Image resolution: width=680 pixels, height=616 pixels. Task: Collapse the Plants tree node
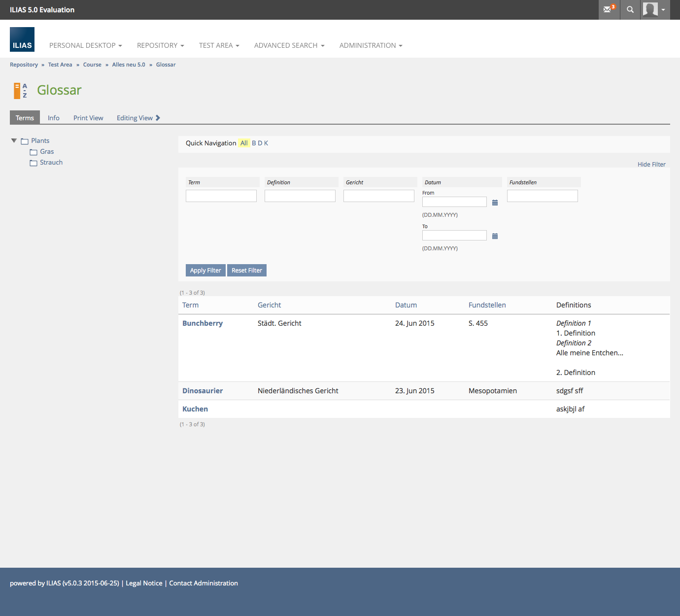point(14,140)
